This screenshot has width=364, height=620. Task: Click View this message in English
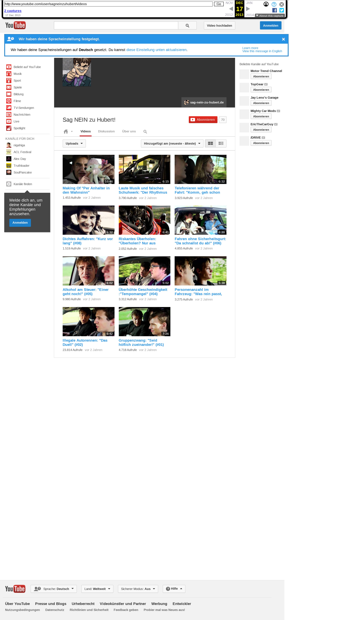[x=262, y=51]
